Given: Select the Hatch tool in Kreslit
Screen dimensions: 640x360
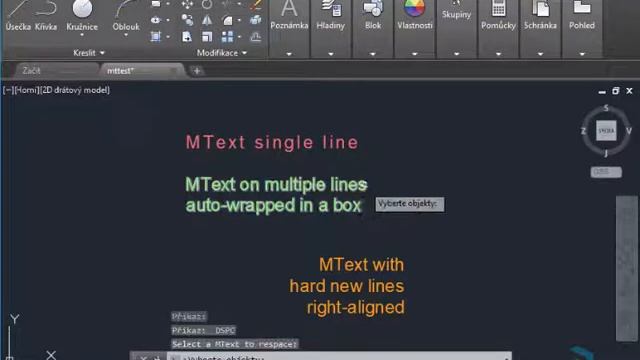Looking at the screenshot, I should (156, 37).
